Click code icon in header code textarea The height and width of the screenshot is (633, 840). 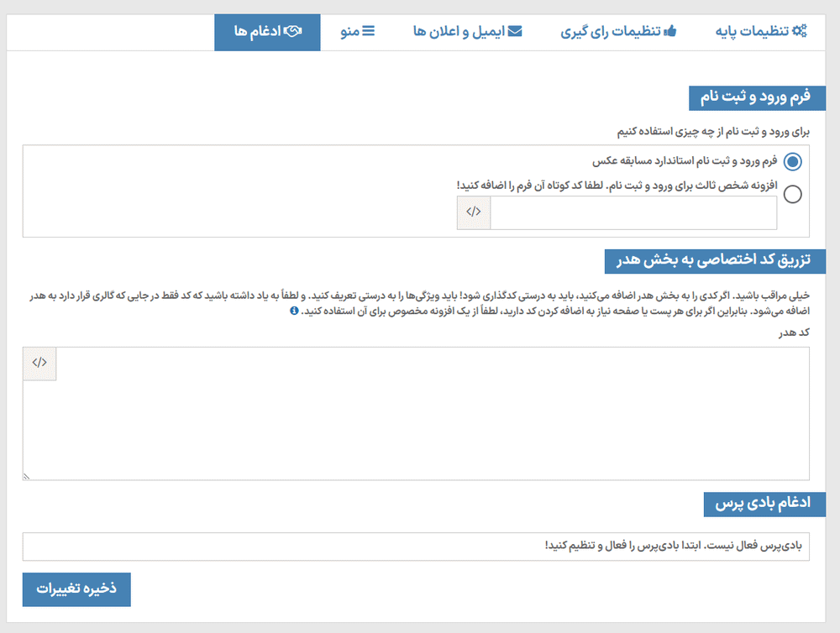tap(39, 363)
